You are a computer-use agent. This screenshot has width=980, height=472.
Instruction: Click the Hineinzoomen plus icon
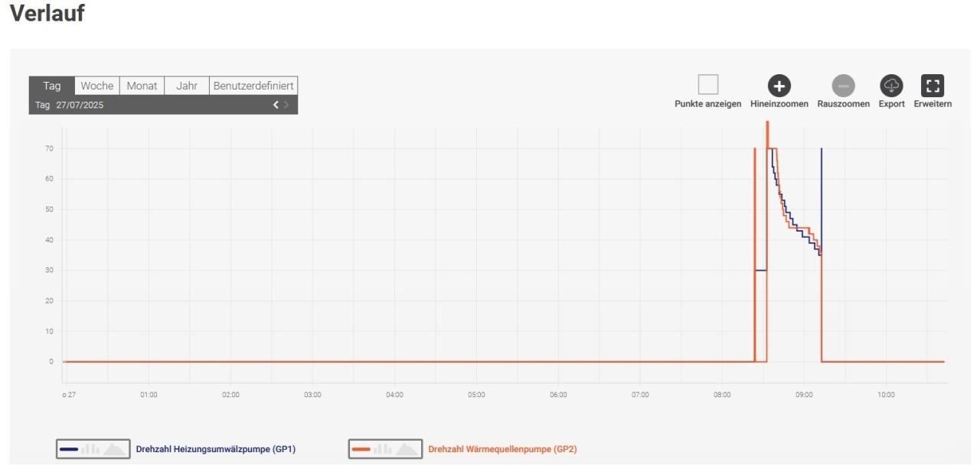click(779, 86)
